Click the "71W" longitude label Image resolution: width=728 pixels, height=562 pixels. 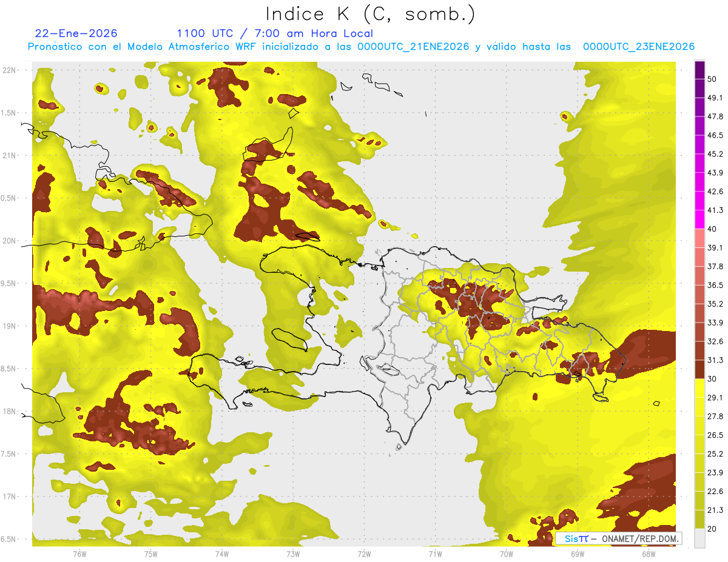click(x=435, y=554)
